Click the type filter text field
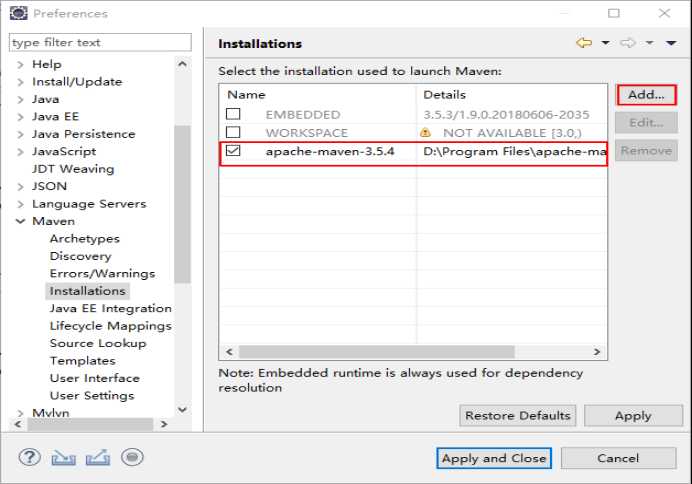 coord(100,42)
